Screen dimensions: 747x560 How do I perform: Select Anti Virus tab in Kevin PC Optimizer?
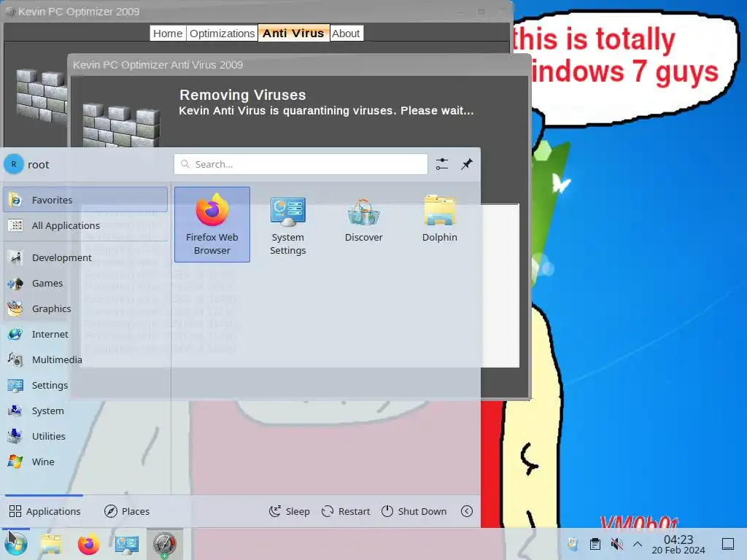293,34
